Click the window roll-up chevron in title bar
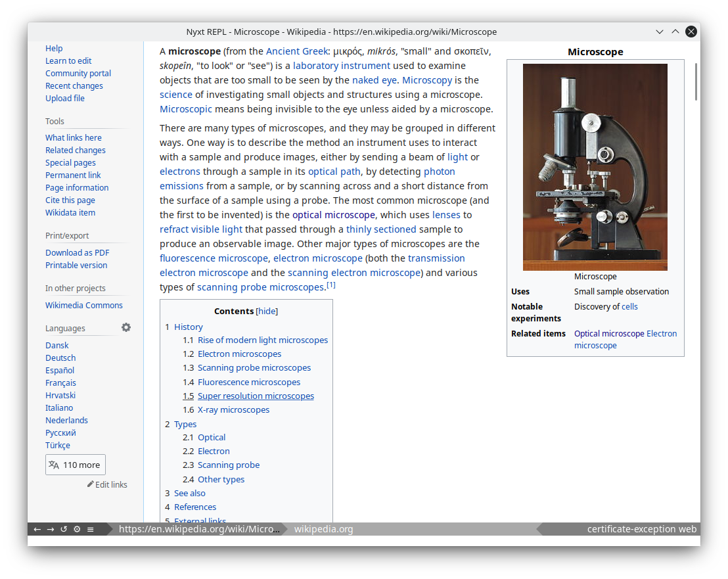 coord(675,32)
